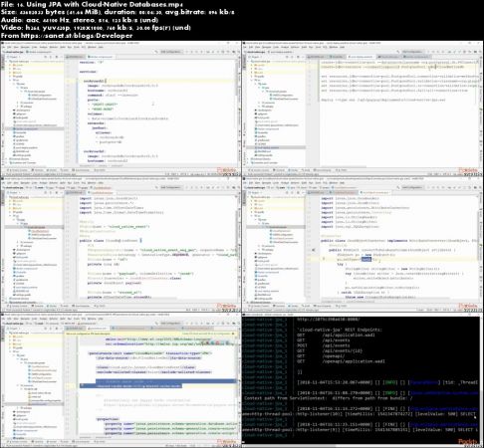
Task: Select the highlighted project tree row in top-right frame
Action: 276,147
